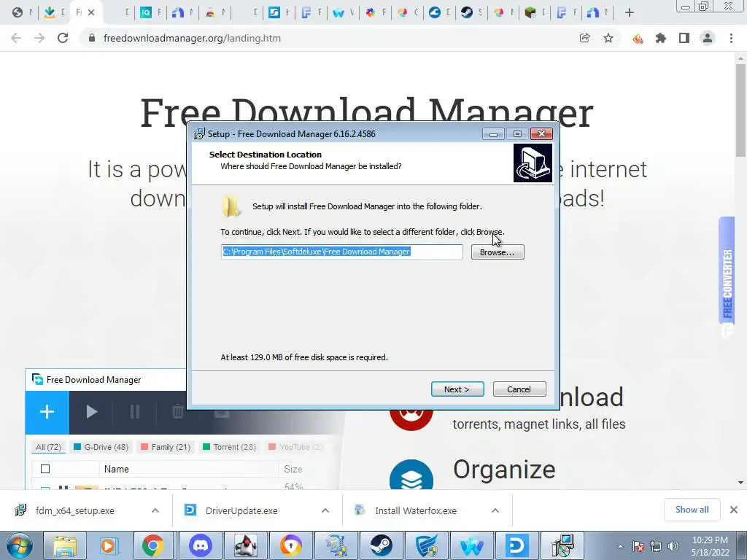Expand fdm_x64_setup.exe download options
This screenshot has width=747, height=560.
coord(155,510)
